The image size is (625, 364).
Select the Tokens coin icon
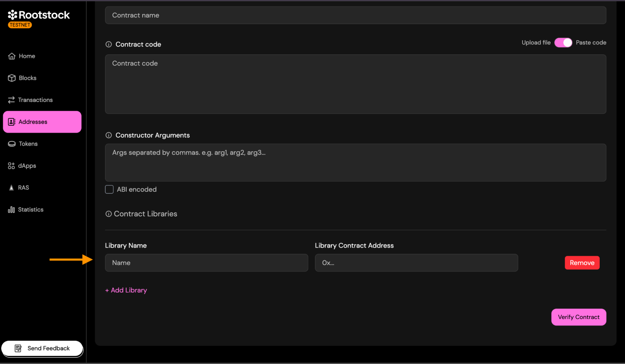(x=12, y=144)
